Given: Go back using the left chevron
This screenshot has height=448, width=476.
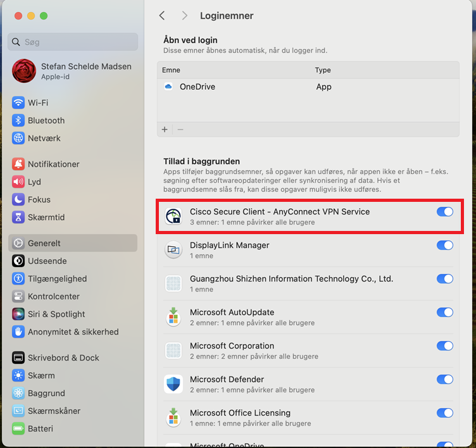Looking at the screenshot, I should 162,16.
